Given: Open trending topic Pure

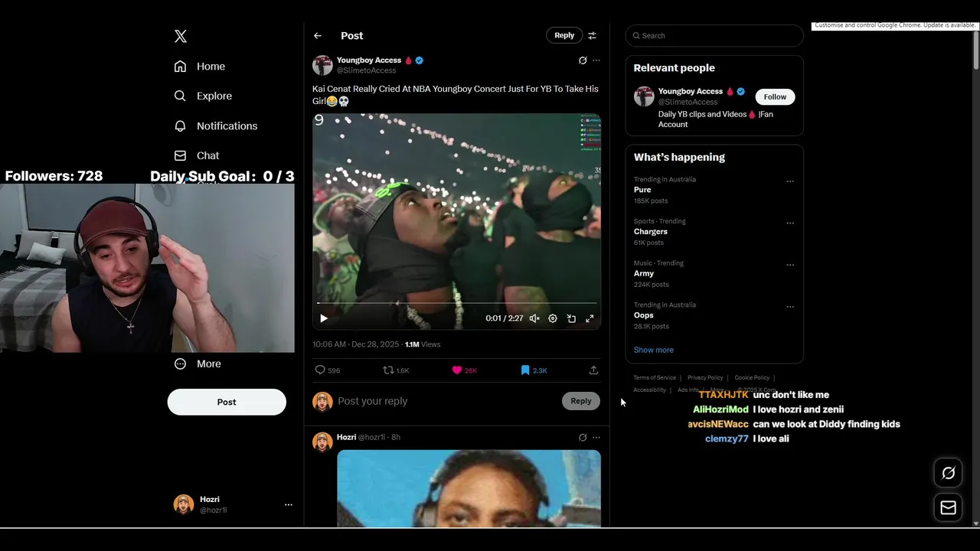Looking at the screenshot, I should tap(642, 190).
